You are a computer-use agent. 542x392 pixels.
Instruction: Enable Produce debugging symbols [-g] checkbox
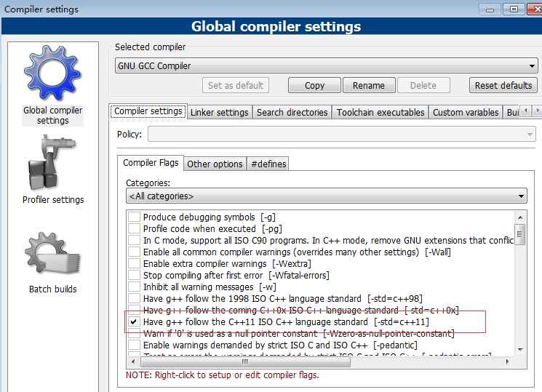(134, 217)
